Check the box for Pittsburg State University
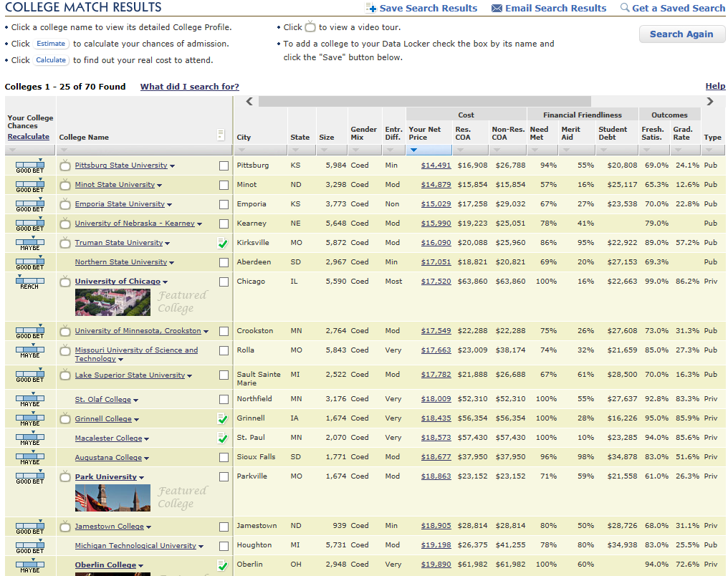Viewport: 728px width, 576px height. 224,165
